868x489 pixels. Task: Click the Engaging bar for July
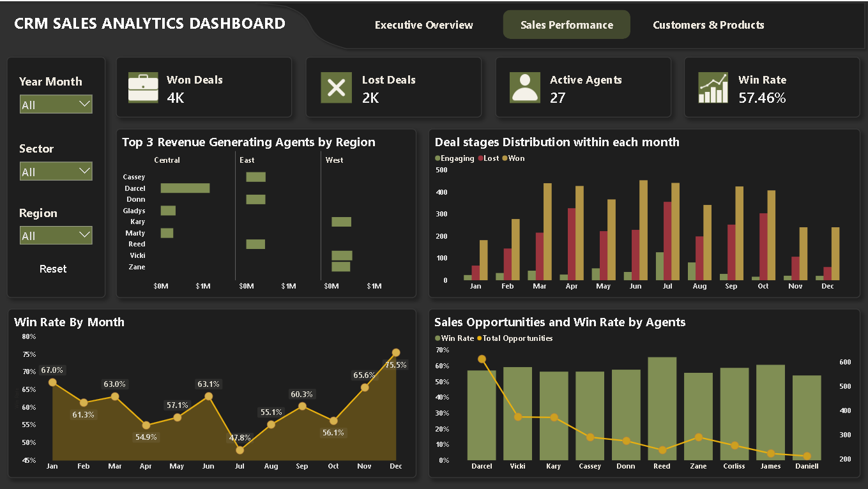660,266
